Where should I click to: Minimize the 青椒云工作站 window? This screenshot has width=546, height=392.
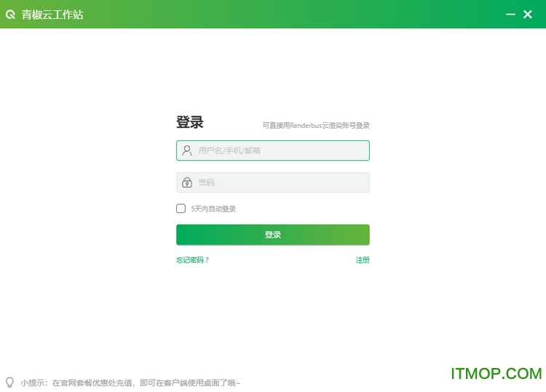click(510, 15)
